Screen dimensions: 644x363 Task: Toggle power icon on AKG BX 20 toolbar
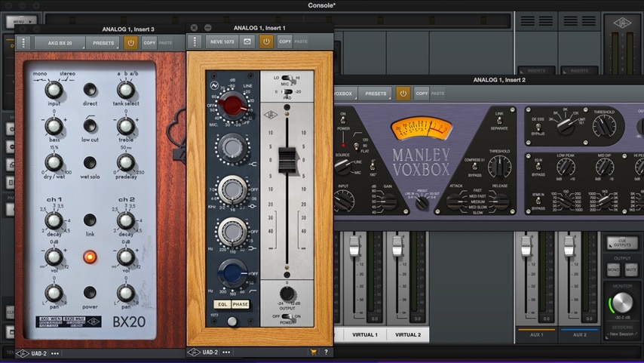[131, 43]
